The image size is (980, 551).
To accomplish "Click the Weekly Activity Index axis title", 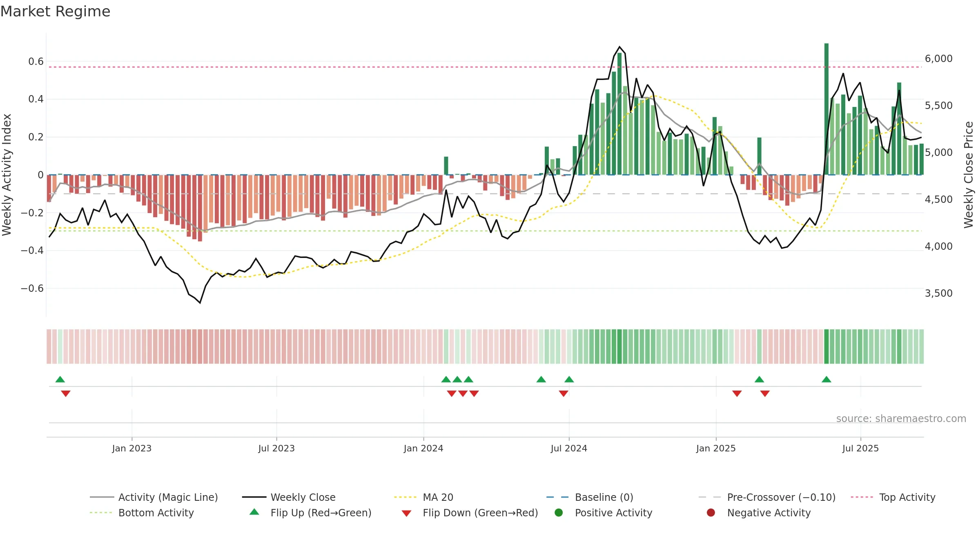I will [x=7, y=175].
